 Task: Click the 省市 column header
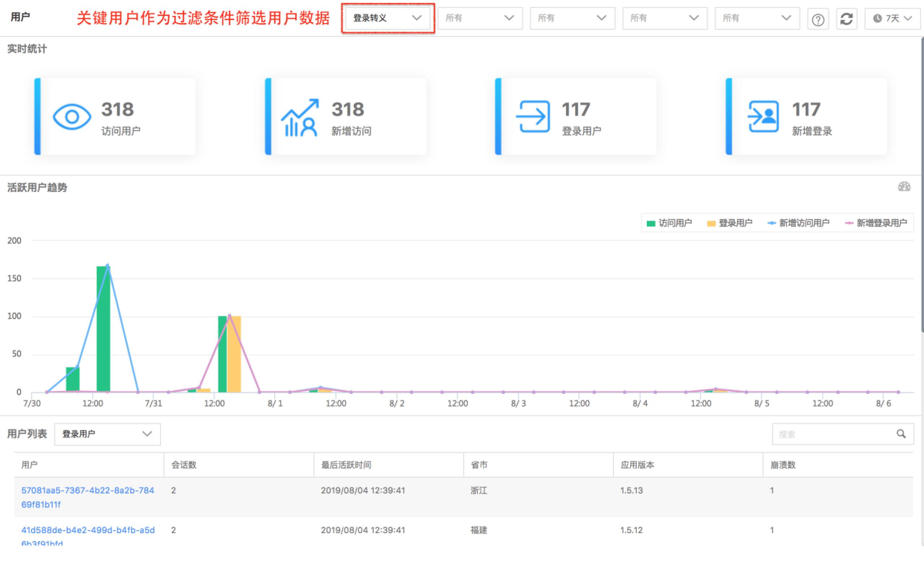(x=539, y=465)
